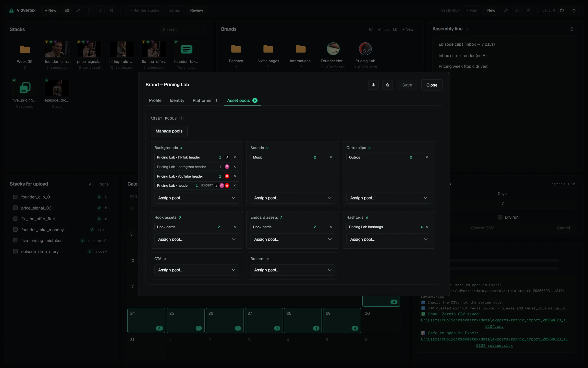The height and width of the screenshot is (368, 588).
Task: Open the Pricing Lab brand avatar
Action: (x=365, y=49)
